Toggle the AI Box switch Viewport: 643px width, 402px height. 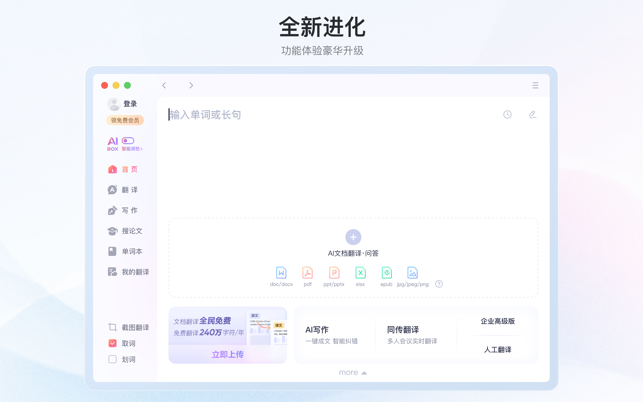pyautogui.click(x=128, y=141)
